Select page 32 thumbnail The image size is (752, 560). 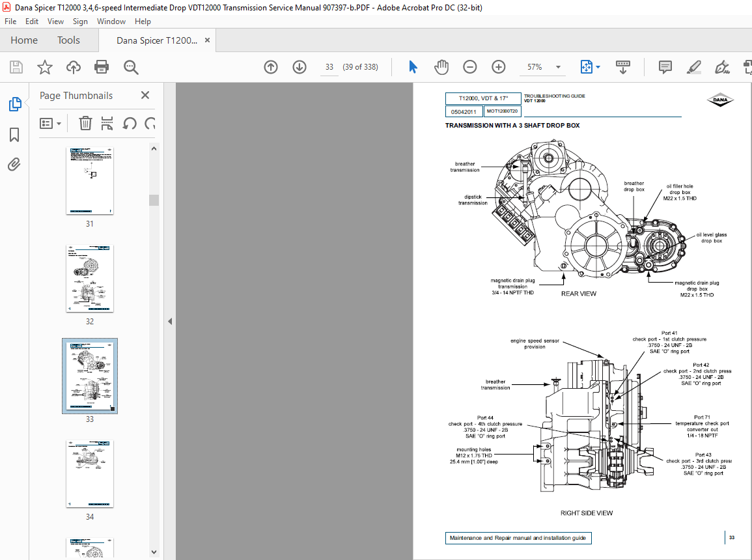click(x=90, y=279)
